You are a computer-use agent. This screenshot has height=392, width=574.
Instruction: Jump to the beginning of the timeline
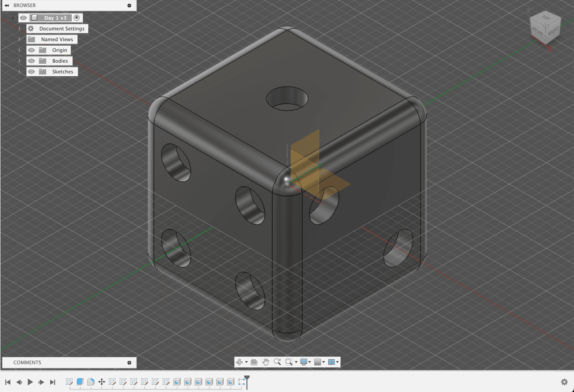[8, 382]
